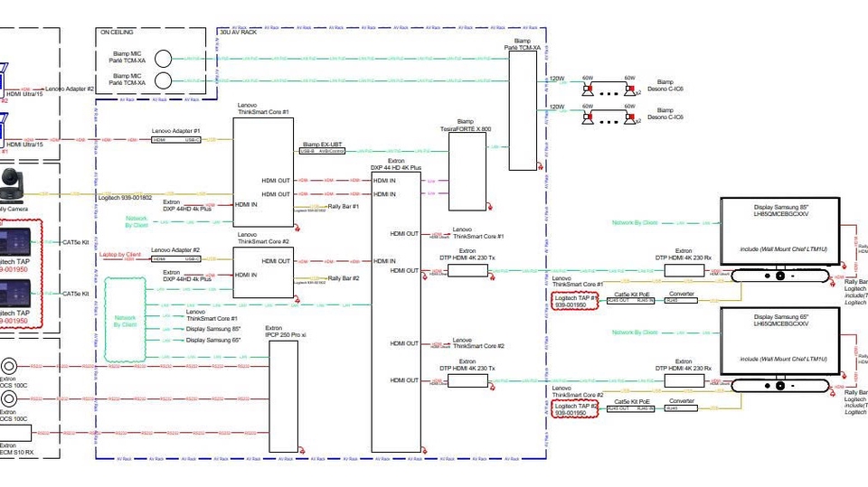Click the left speaker in the upper Desono row
Viewport: 868px width, 487px height.
pyautogui.click(x=588, y=89)
